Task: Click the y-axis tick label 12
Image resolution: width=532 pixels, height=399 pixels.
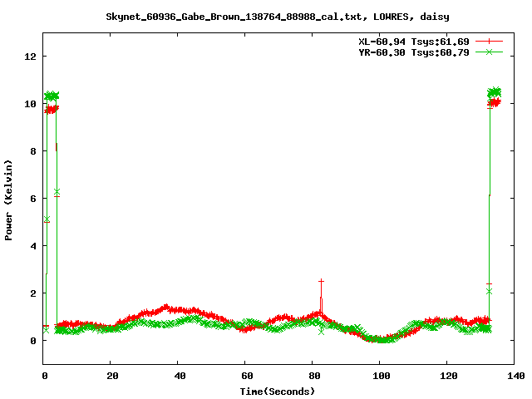Action: [x=30, y=57]
